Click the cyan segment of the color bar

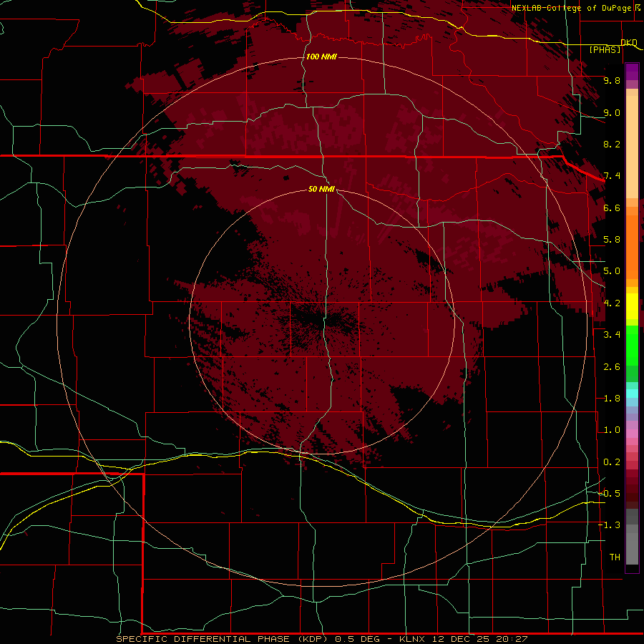pos(632,393)
